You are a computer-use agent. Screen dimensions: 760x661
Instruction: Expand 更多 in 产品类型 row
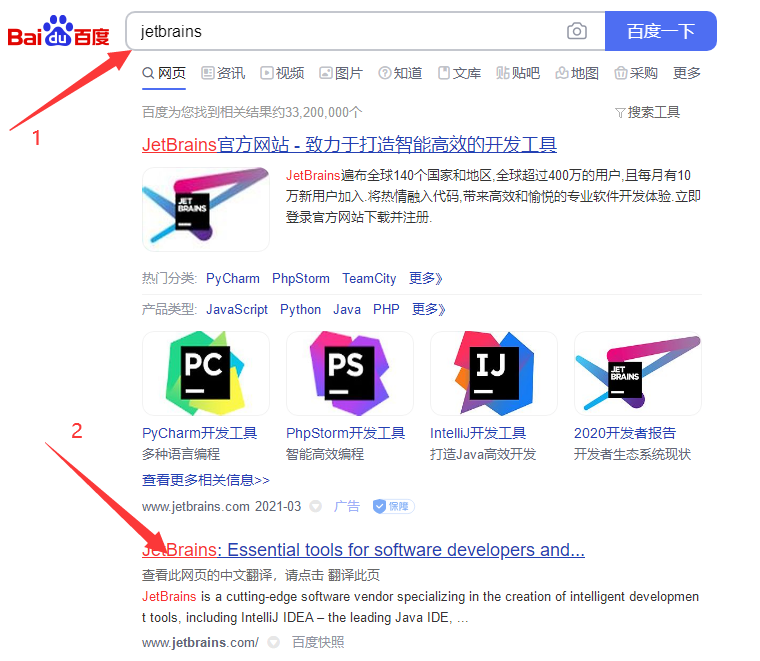pyautogui.click(x=428, y=309)
